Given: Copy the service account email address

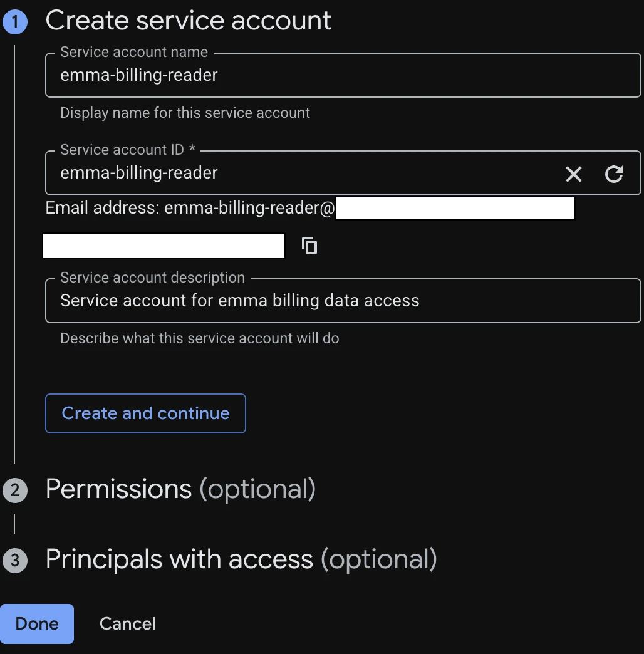Looking at the screenshot, I should click(x=309, y=246).
